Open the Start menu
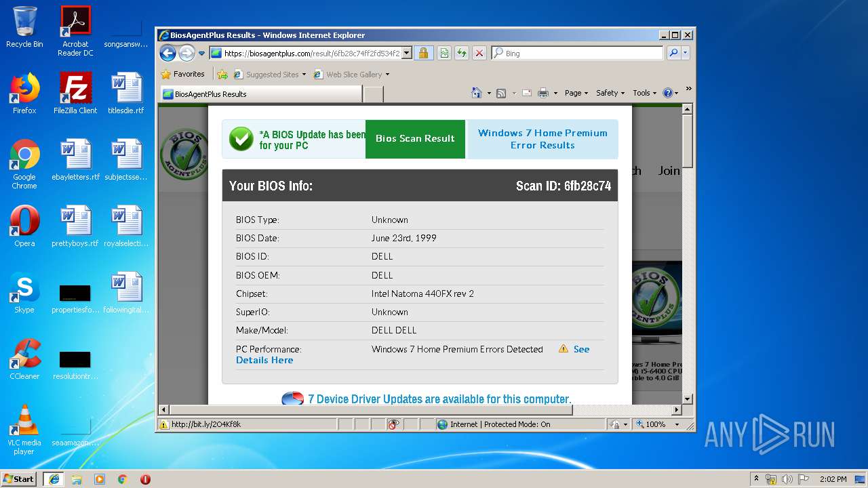This screenshot has height=488, width=868. tap(19, 479)
